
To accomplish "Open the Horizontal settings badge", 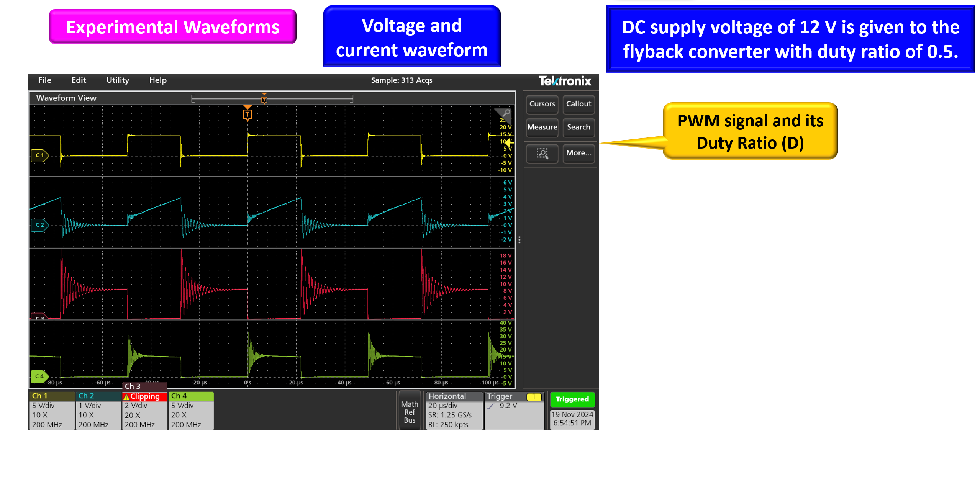I will click(454, 411).
